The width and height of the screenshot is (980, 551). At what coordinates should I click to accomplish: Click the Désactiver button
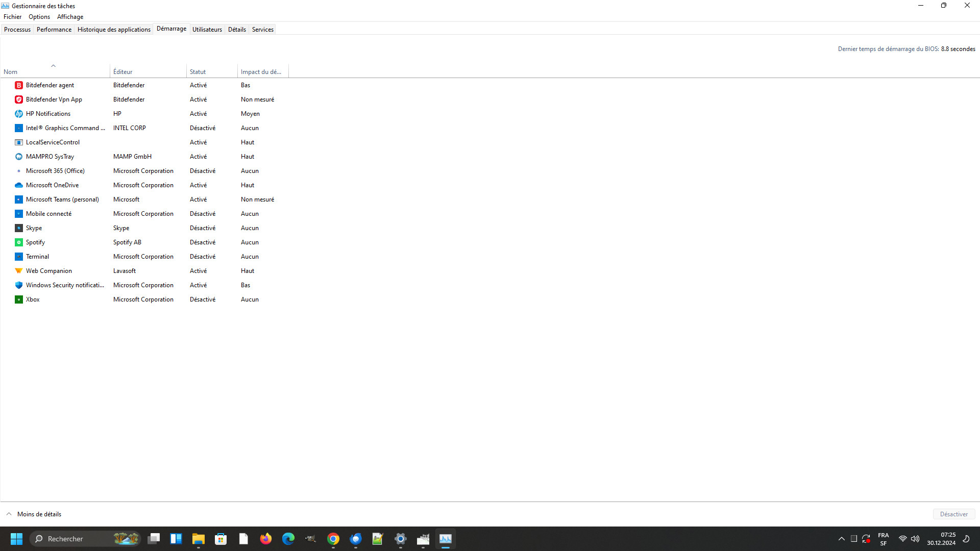pyautogui.click(x=953, y=514)
